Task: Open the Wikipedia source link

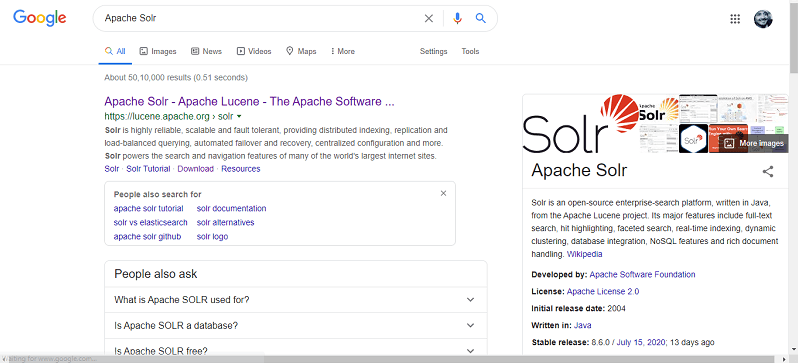Action: click(x=585, y=254)
